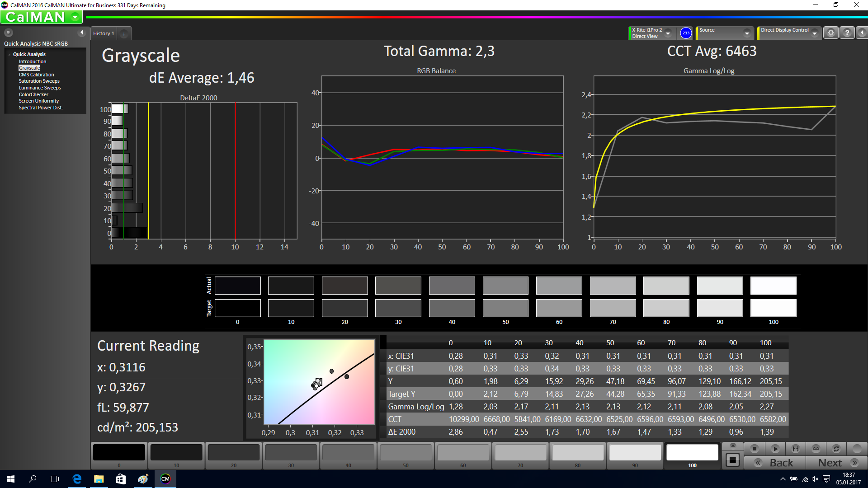Switch to the History 1 tab
The image size is (868, 488).
tap(104, 33)
